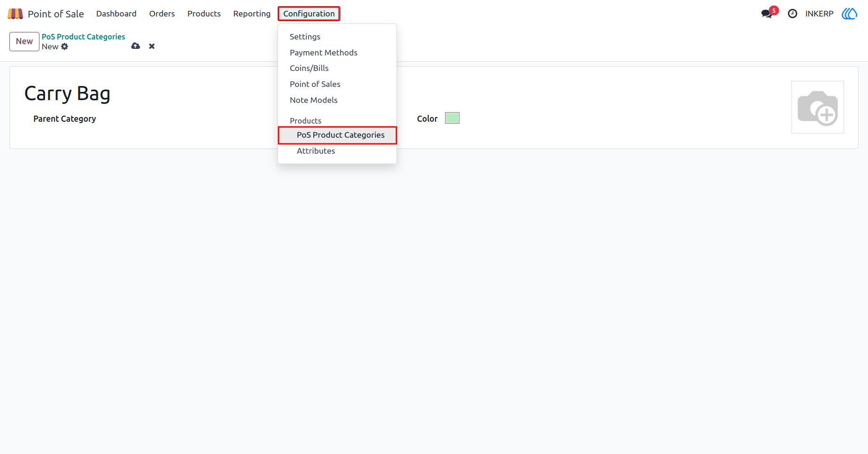Go to PoS Product Categories breadcrumb link
Viewport: 868px width, 454px height.
(84, 37)
